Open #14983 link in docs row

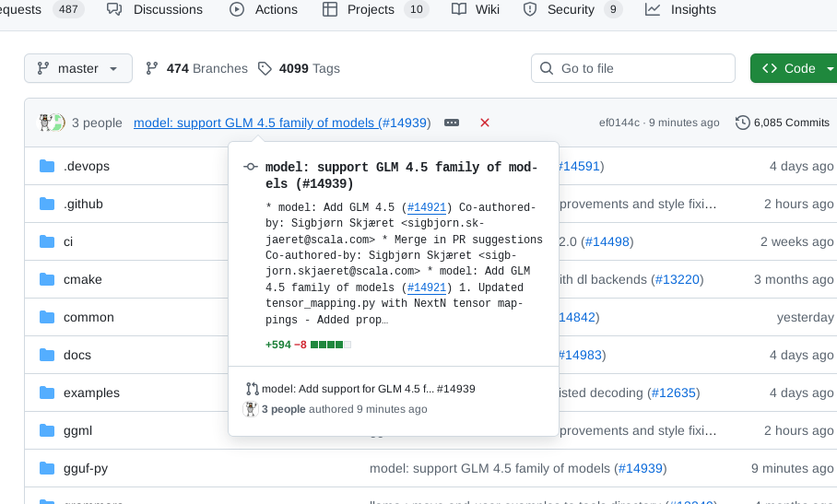(580, 356)
